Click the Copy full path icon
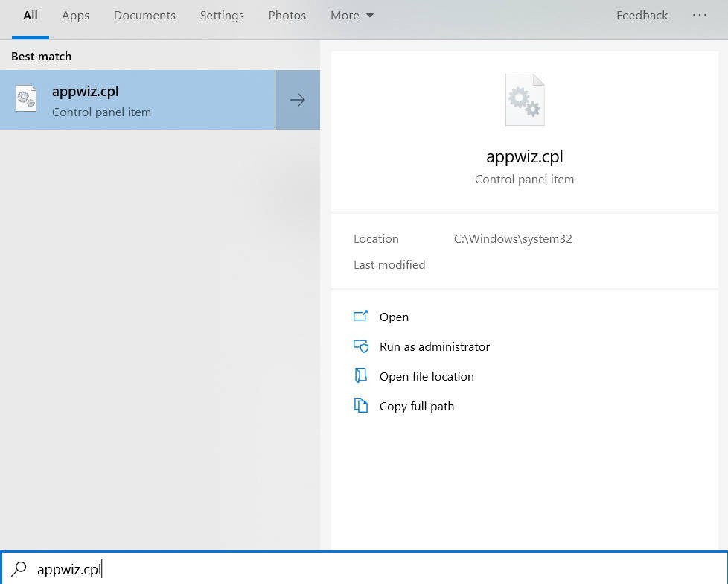This screenshot has width=728, height=584. [x=360, y=406]
